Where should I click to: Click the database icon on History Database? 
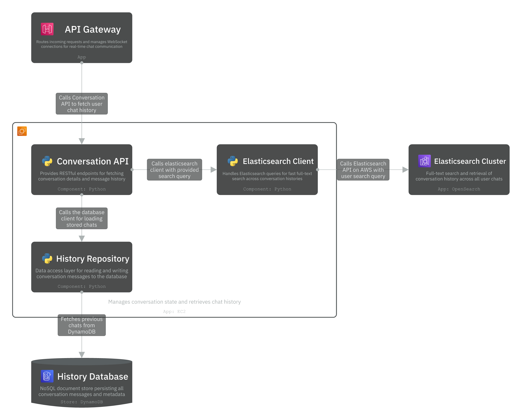click(x=47, y=376)
